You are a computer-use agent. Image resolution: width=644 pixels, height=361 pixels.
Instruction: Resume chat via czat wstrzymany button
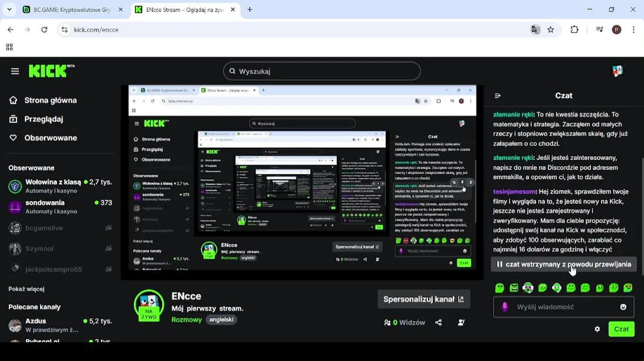point(564,264)
